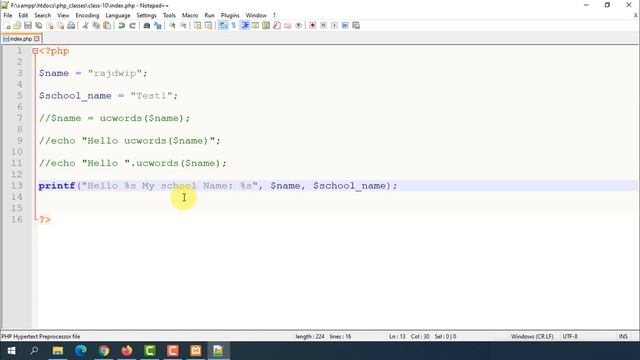
Task: Toggle synchronized horizontal scrolling icon
Action: pyautogui.click(x=209, y=25)
